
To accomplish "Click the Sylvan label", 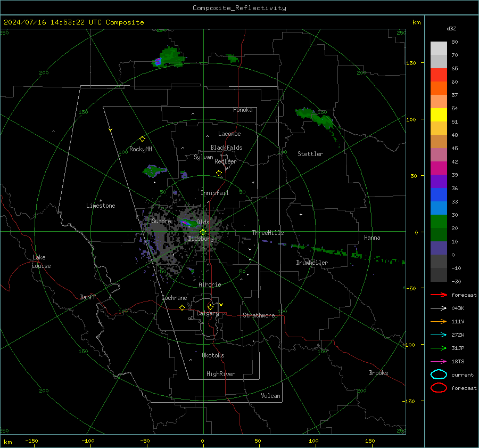I will coord(203,157).
